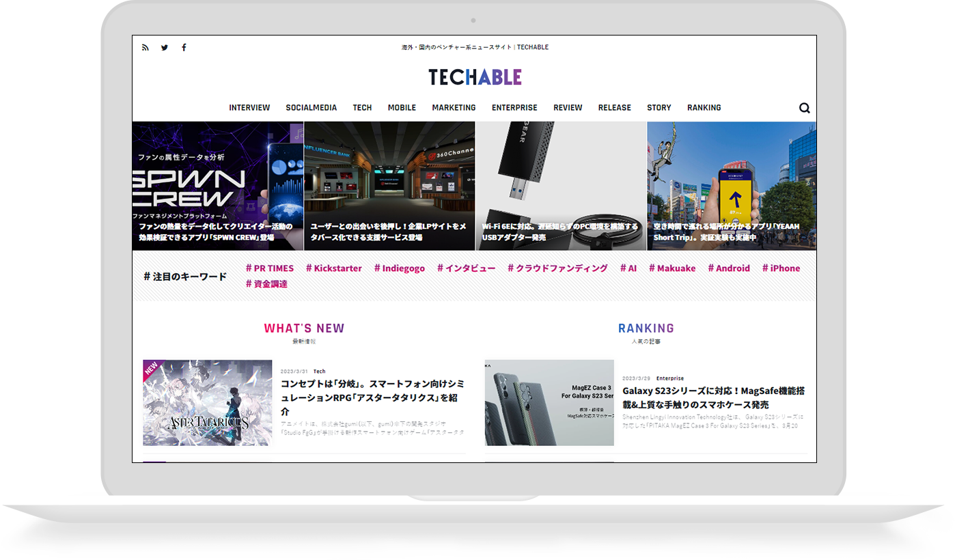955x560 pixels.
Task: Click the WHAT'S NEW section heading
Action: (305, 328)
